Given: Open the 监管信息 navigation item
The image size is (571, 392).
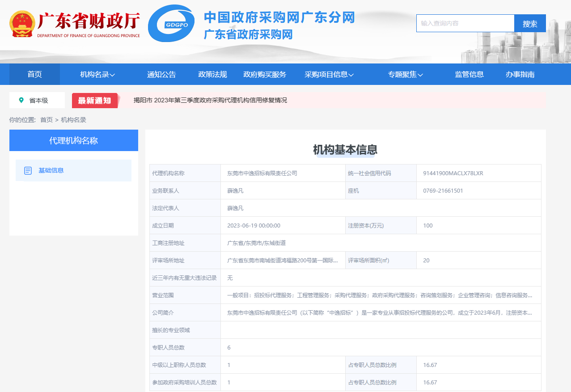Looking at the screenshot, I should [x=469, y=75].
